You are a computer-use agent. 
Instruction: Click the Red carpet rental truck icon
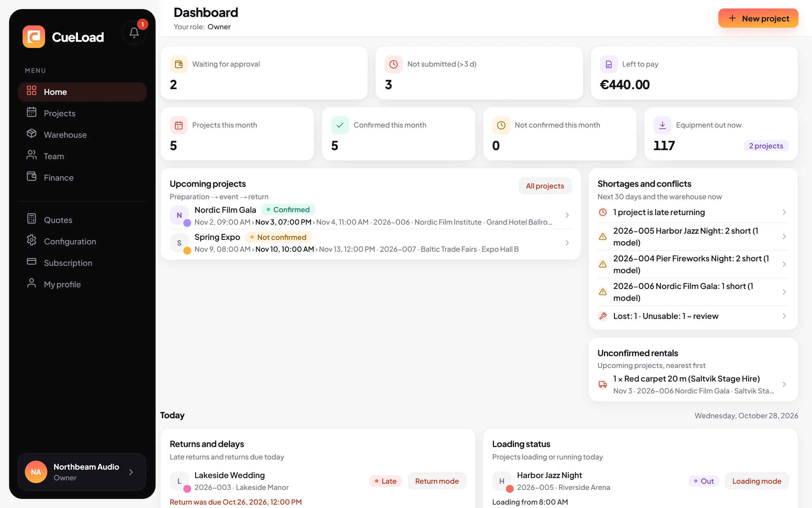[603, 384]
